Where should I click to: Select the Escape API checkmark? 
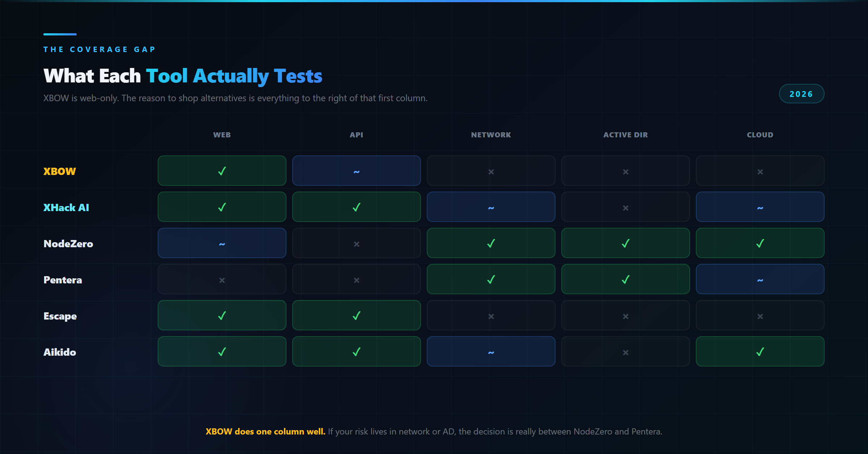pyautogui.click(x=357, y=315)
